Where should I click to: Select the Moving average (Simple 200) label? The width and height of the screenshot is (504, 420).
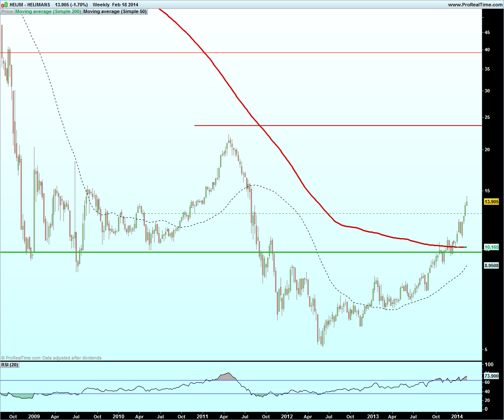click(x=48, y=12)
